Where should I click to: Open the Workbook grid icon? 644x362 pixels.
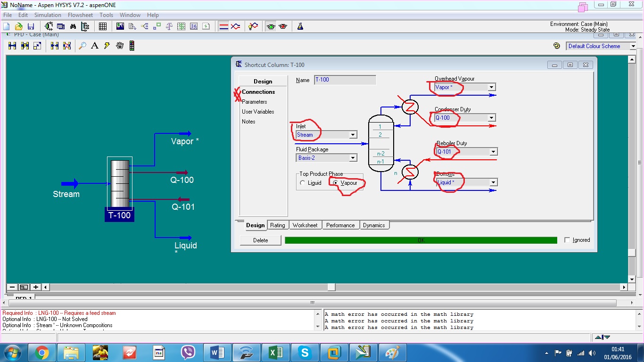point(102,26)
